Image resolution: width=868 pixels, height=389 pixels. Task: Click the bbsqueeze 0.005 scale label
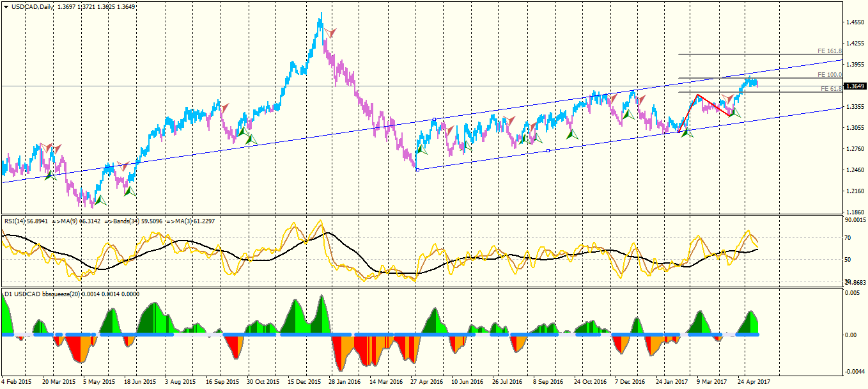(853, 292)
